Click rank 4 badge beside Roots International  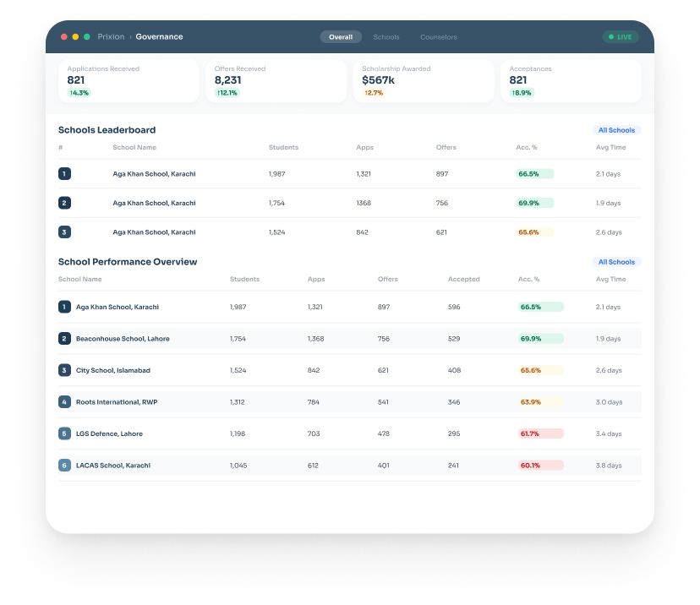(x=64, y=402)
